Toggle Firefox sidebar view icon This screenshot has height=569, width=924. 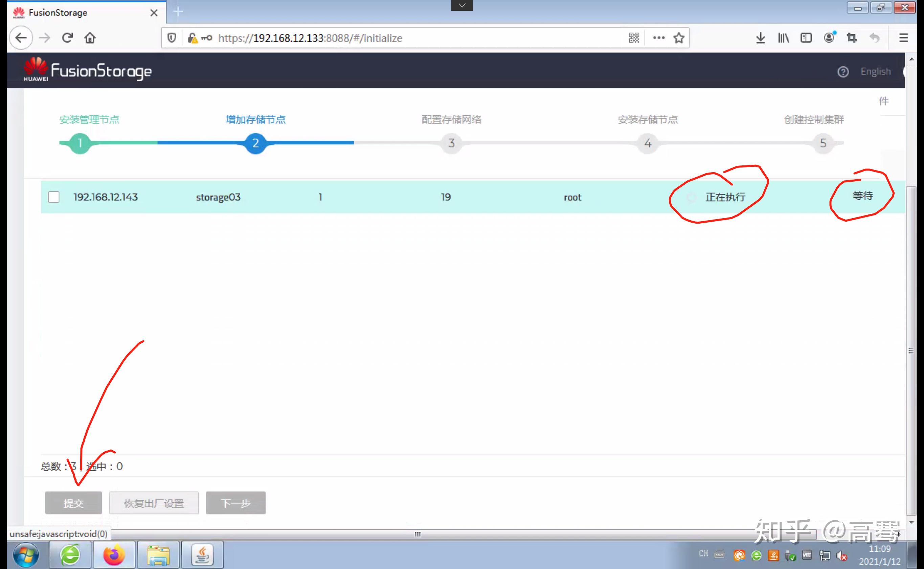tap(806, 38)
